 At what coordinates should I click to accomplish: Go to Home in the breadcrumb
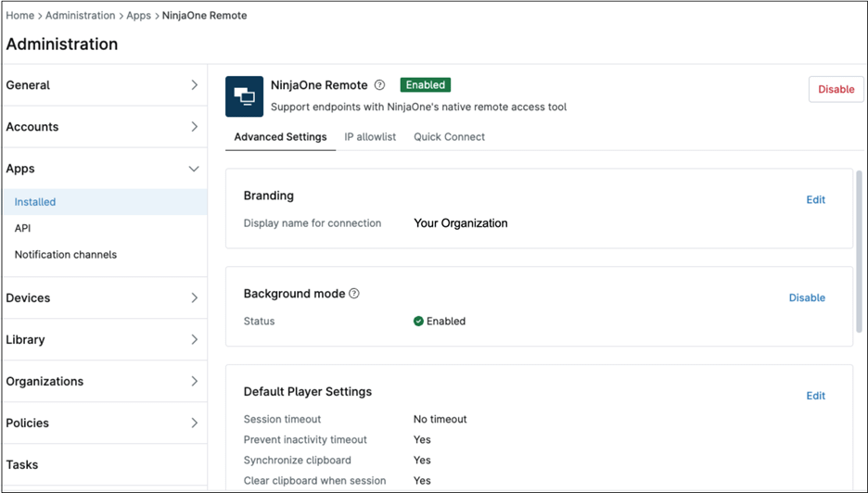(20, 16)
